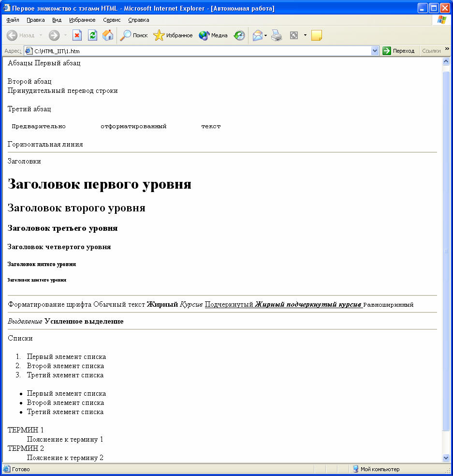Click the Forward arrow button

point(54,35)
